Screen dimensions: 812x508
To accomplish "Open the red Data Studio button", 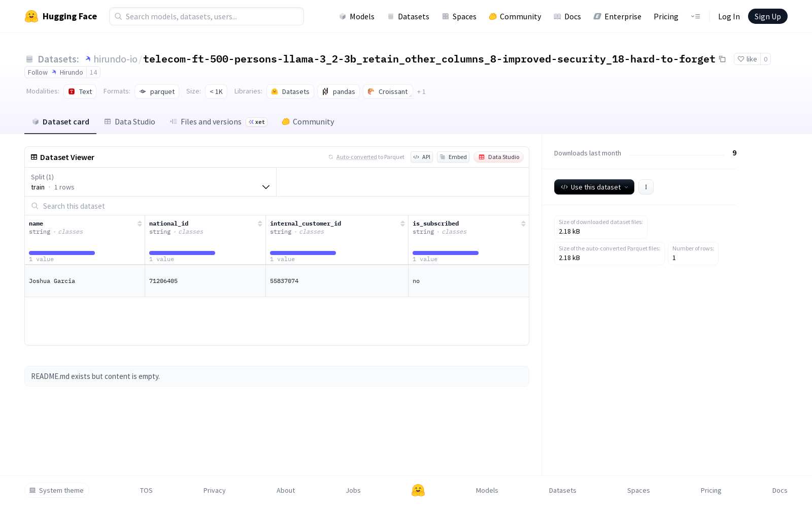I will 499,157.
